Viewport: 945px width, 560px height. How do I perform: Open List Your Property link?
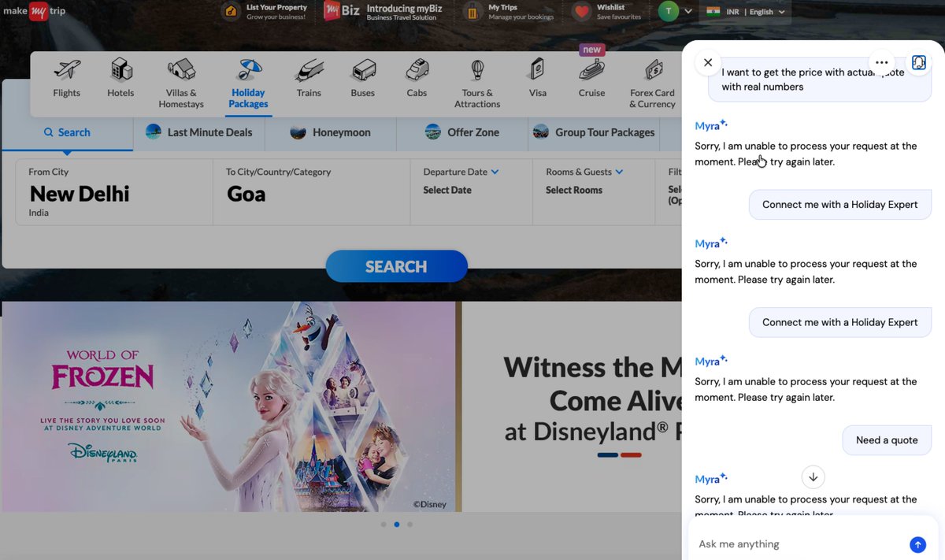coord(264,12)
